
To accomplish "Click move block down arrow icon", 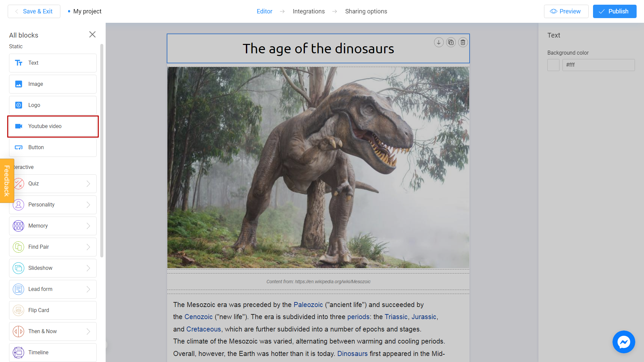I will (438, 42).
